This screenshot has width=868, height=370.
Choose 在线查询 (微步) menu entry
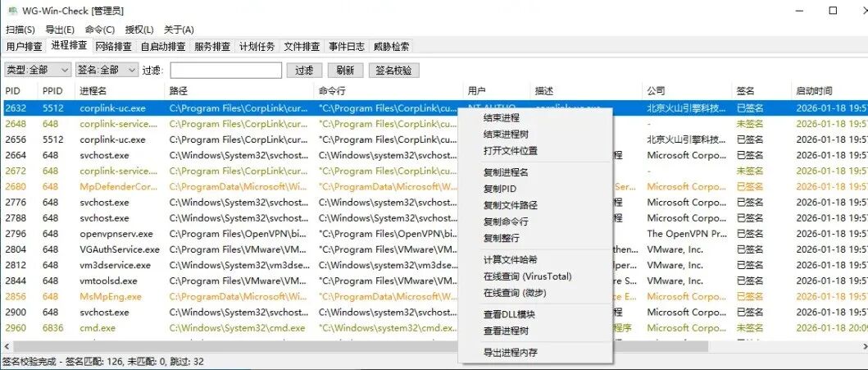pyautogui.click(x=535, y=292)
